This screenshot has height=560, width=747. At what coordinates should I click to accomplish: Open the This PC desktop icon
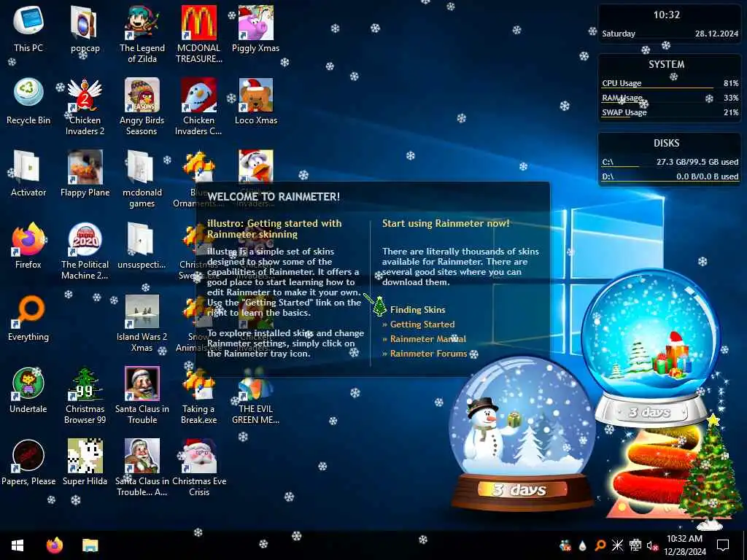tap(28, 29)
